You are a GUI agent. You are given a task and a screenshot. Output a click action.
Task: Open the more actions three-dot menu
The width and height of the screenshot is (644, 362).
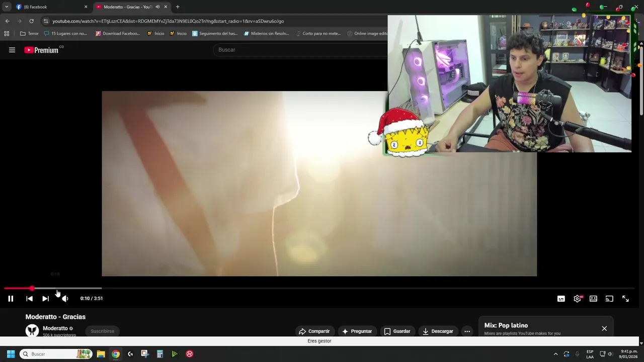467,331
